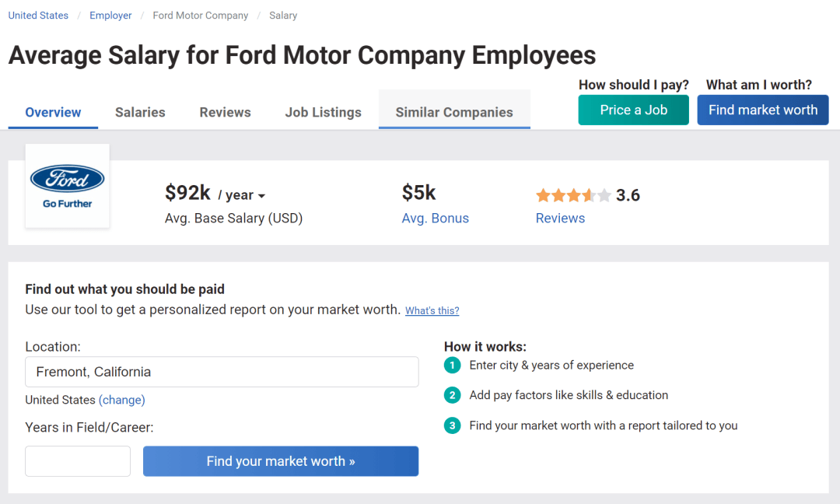Open the United States breadcrumb link
The width and height of the screenshot is (840, 504).
coord(38,16)
